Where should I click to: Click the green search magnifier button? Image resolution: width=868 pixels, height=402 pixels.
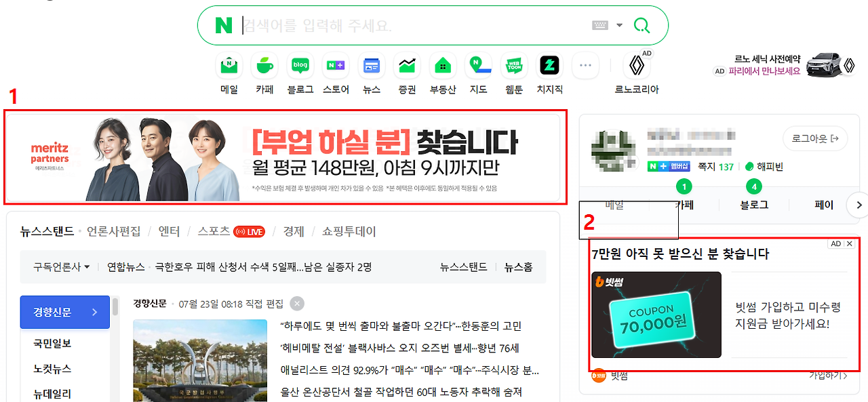click(x=641, y=26)
